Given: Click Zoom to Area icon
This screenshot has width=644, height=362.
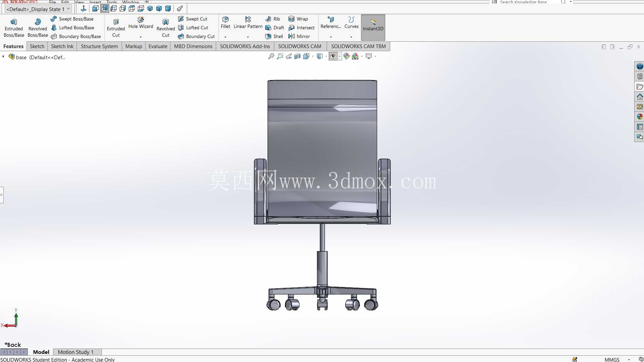Looking at the screenshot, I should [280, 56].
